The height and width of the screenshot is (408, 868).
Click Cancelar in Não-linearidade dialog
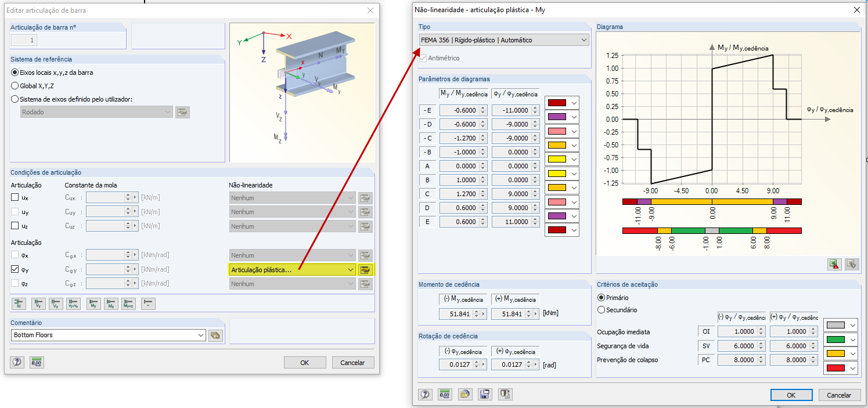tap(840, 395)
